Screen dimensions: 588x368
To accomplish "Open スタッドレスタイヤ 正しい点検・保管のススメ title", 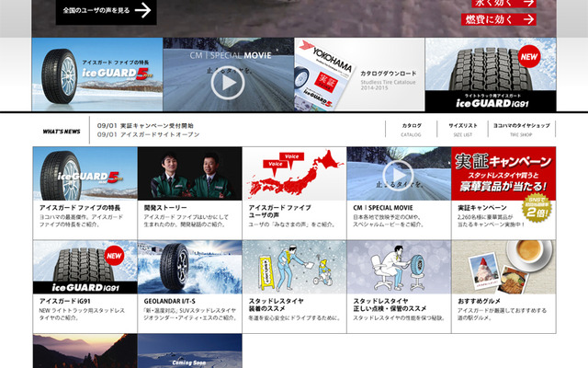I will click(390, 305).
